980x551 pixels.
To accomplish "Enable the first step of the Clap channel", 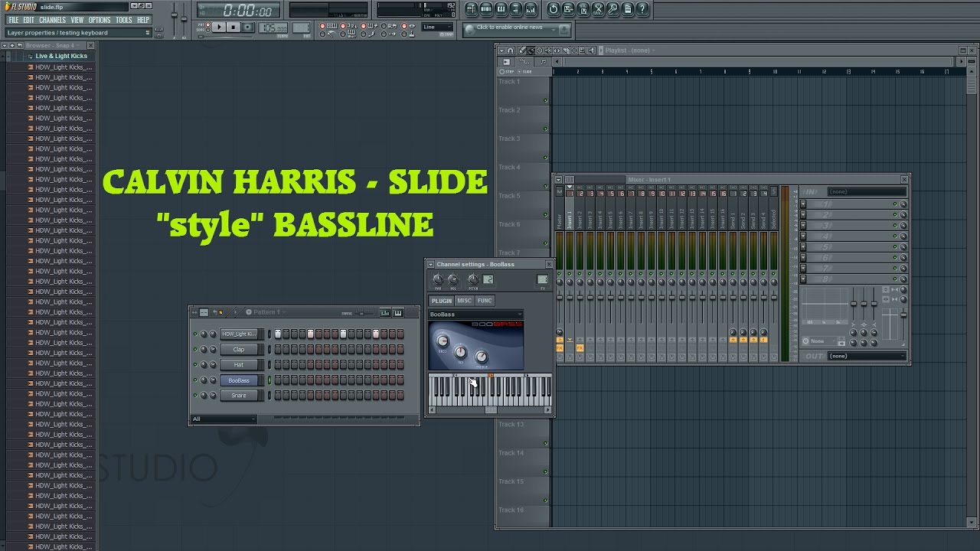I will click(x=278, y=349).
